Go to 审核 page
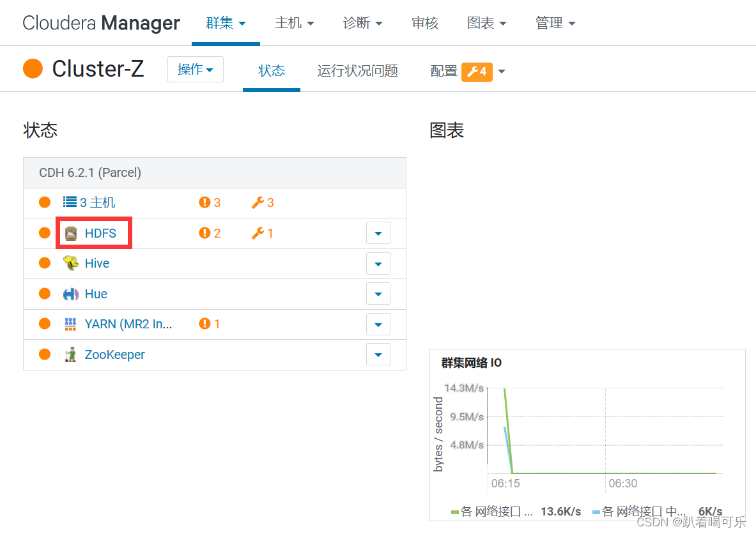 point(425,22)
